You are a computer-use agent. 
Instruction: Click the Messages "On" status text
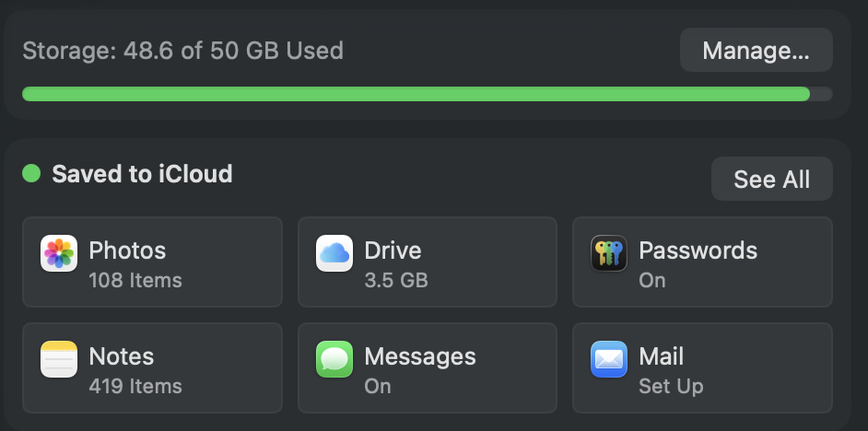point(378,386)
